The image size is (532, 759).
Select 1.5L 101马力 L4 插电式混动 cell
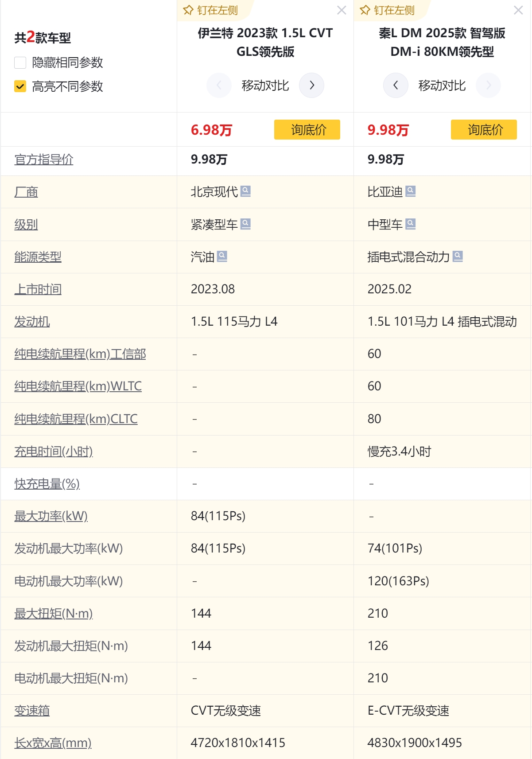click(x=442, y=322)
